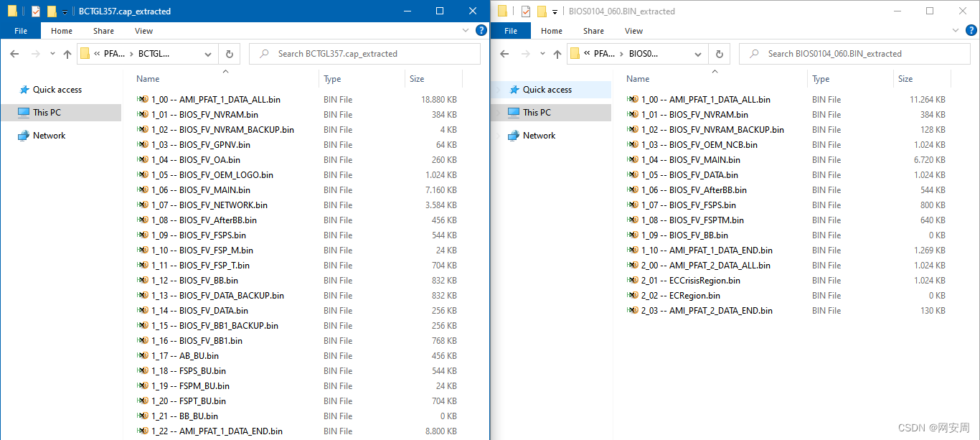The image size is (980, 440).
Task: Select Network in left window sidebar
Action: [49, 136]
